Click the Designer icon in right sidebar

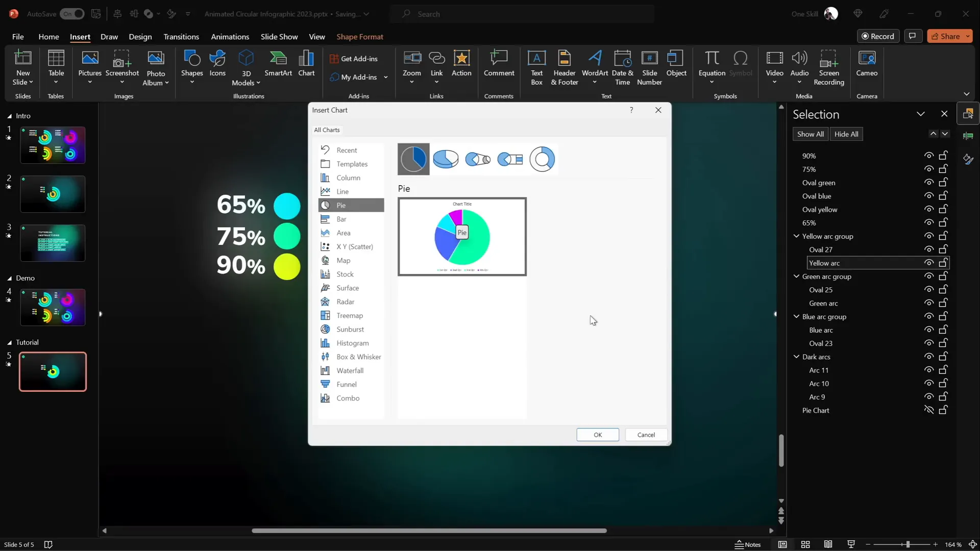pyautogui.click(x=968, y=160)
